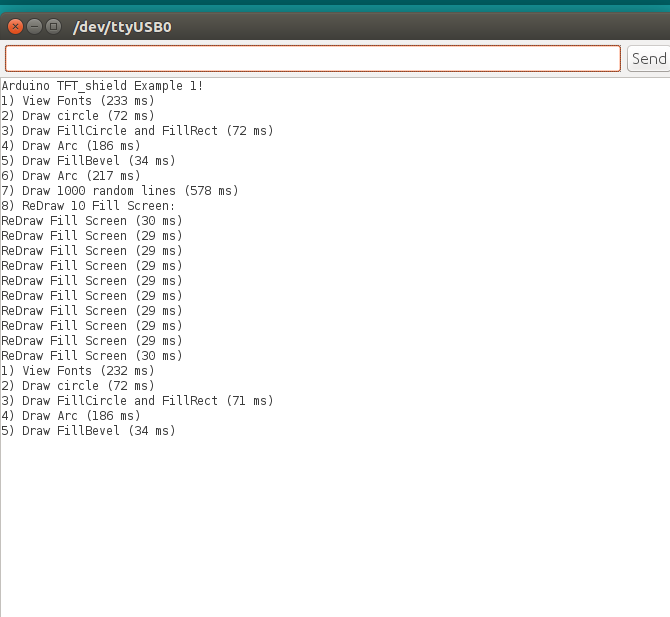Click the first 'ReDraw Fill Screen (30 ms)' line

(92, 221)
